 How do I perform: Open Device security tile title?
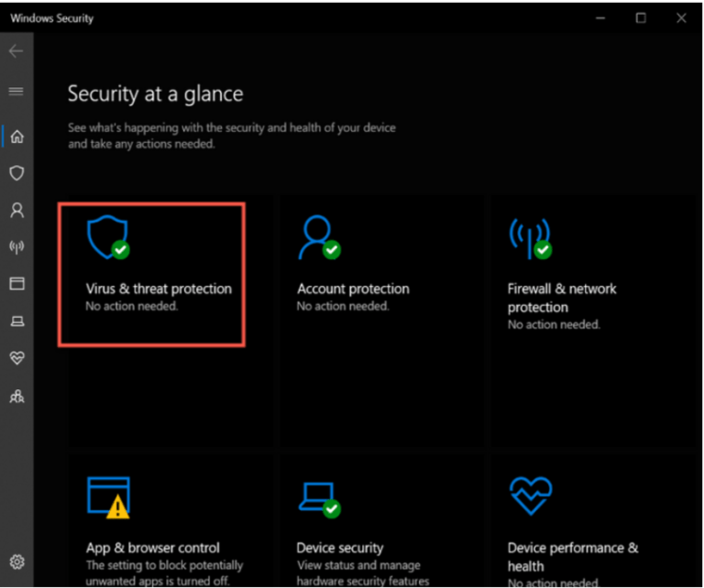click(x=340, y=548)
